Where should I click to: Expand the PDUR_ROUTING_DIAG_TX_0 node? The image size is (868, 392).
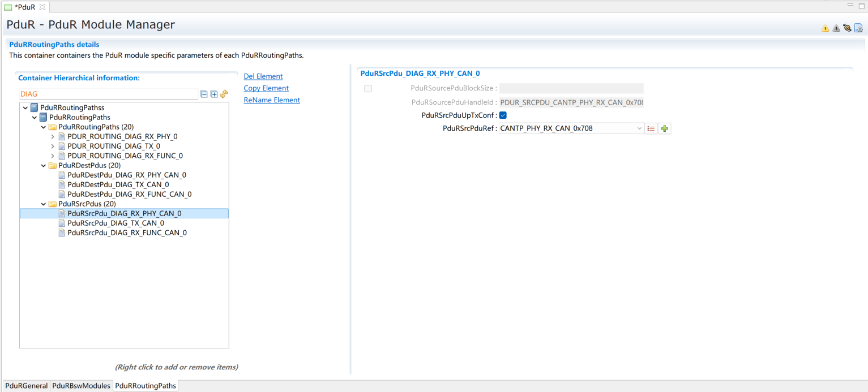[53, 147]
